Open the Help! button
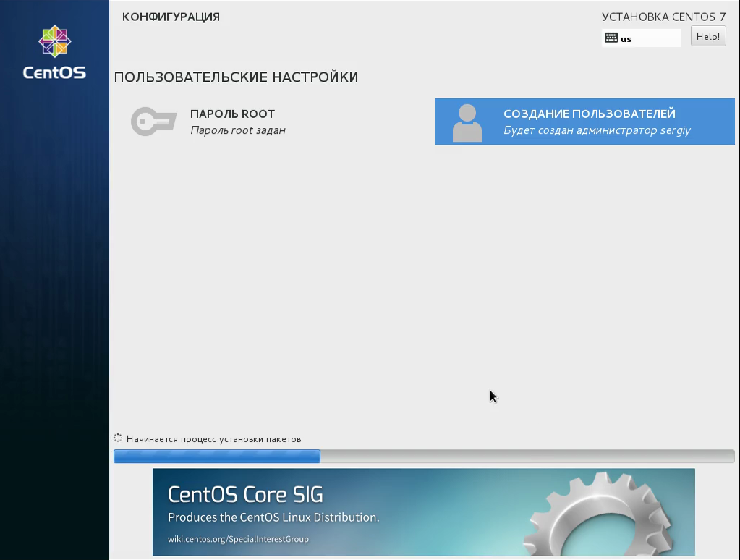This screenshot has height=560, width=740. tap(708, 36)
